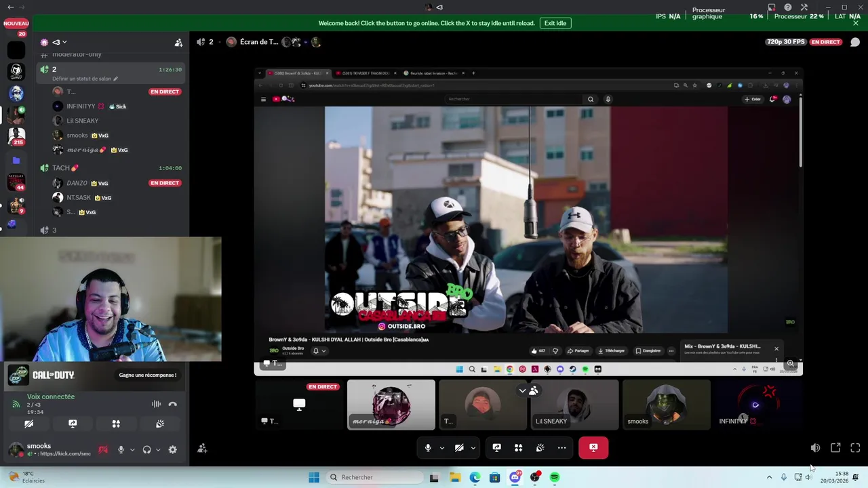Dismiss the idle banner with X
868x488 pixels.
pyautogui.click(x=856, y=23)
